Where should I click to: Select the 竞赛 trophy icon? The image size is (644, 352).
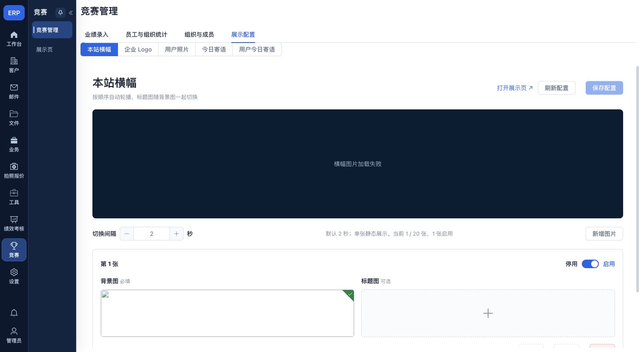tap(14, 250)
